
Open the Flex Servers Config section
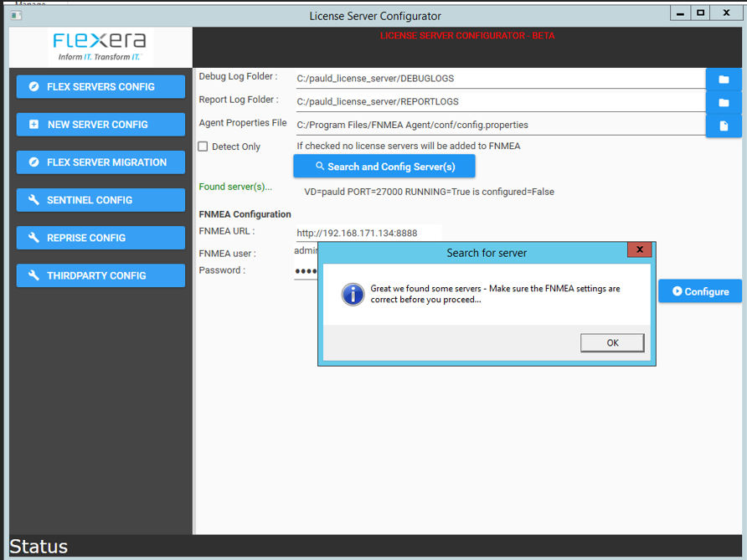(x=100, y=87)
